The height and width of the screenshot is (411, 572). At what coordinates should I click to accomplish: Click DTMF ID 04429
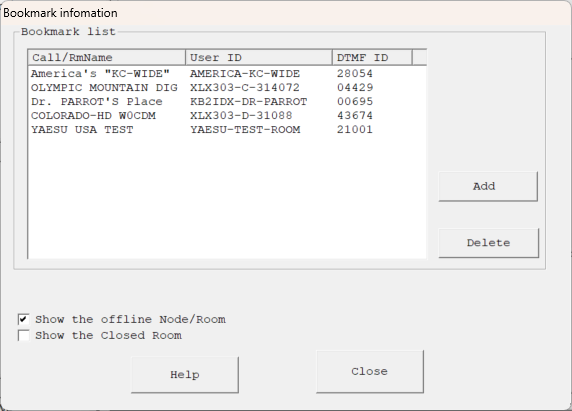click(x=355, y=88)
